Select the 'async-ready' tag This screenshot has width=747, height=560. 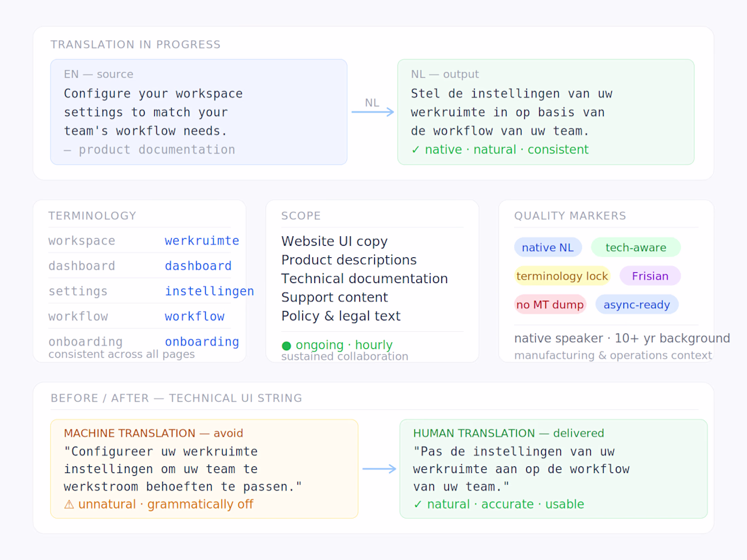[636, 305]
